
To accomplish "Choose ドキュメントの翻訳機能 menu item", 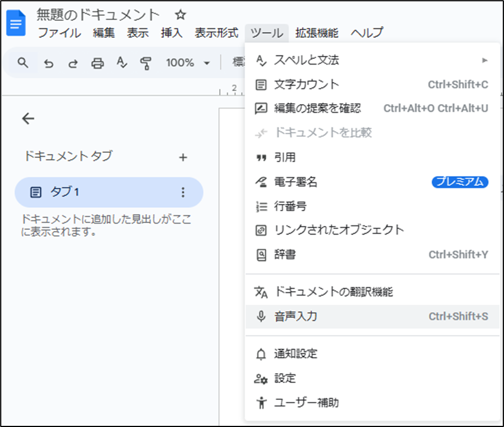I will coord(372,292).
